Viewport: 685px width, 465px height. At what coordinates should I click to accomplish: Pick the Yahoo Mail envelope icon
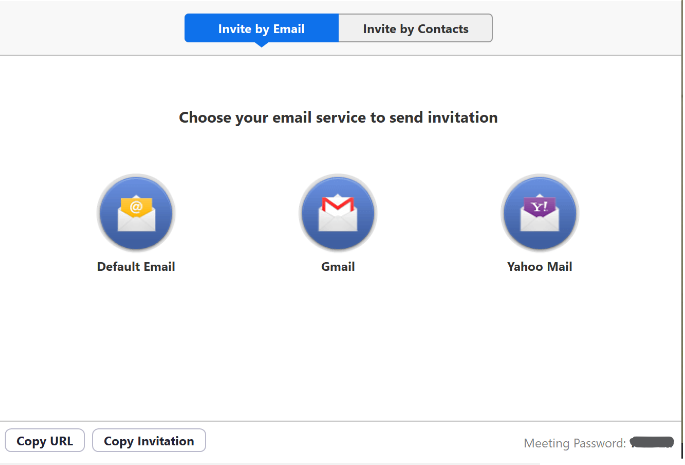click(x=540, y=213)
